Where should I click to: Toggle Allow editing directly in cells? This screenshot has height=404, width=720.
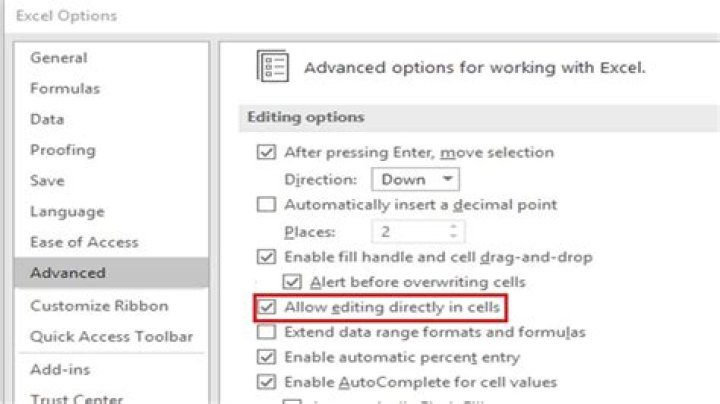pos(266,307)
